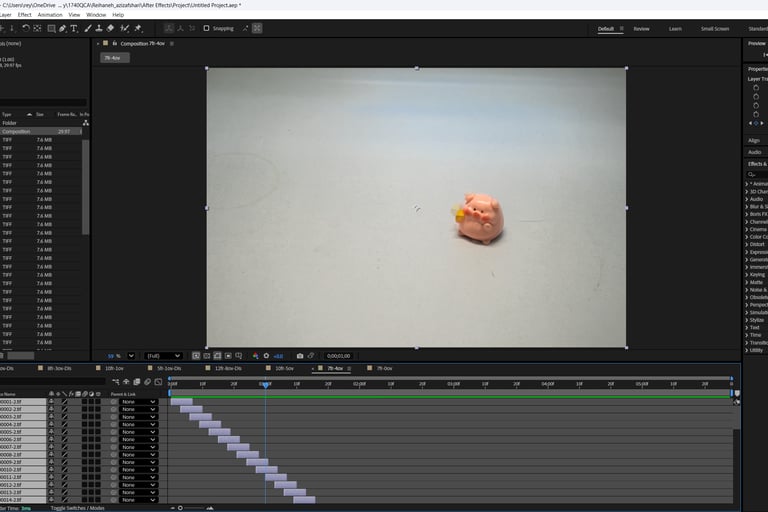Click the draft 3D/shy layers icon in timeline

pyautogui.click(x=126, y=382)
